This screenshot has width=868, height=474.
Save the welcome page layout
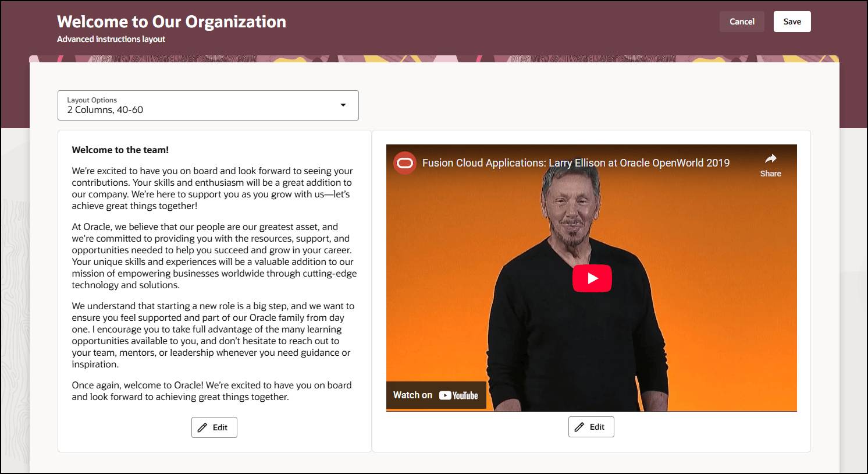coord(792,22)
